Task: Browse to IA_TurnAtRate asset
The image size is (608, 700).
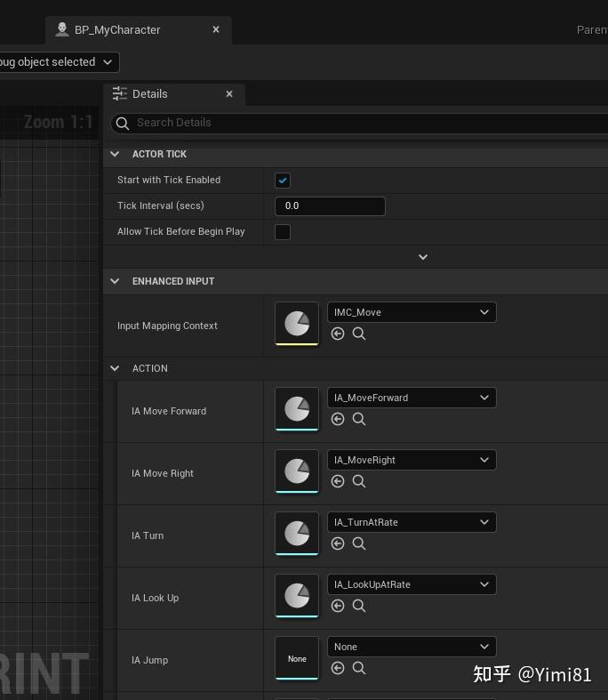Action: click(x=359, y=543)
